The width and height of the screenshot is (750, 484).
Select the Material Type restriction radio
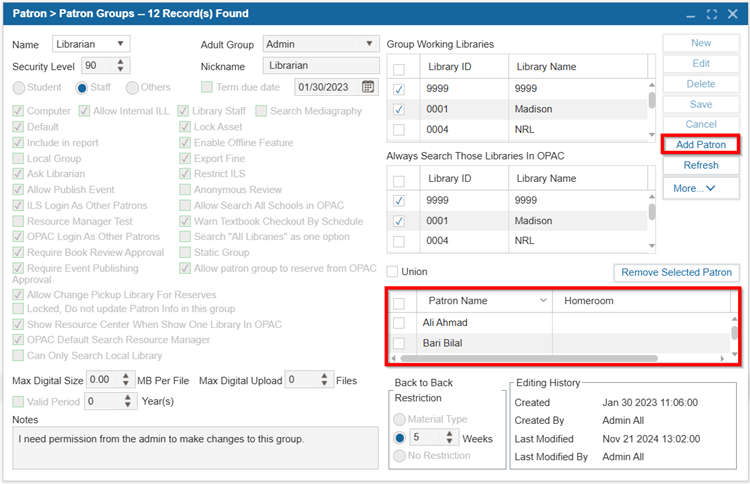399,419
